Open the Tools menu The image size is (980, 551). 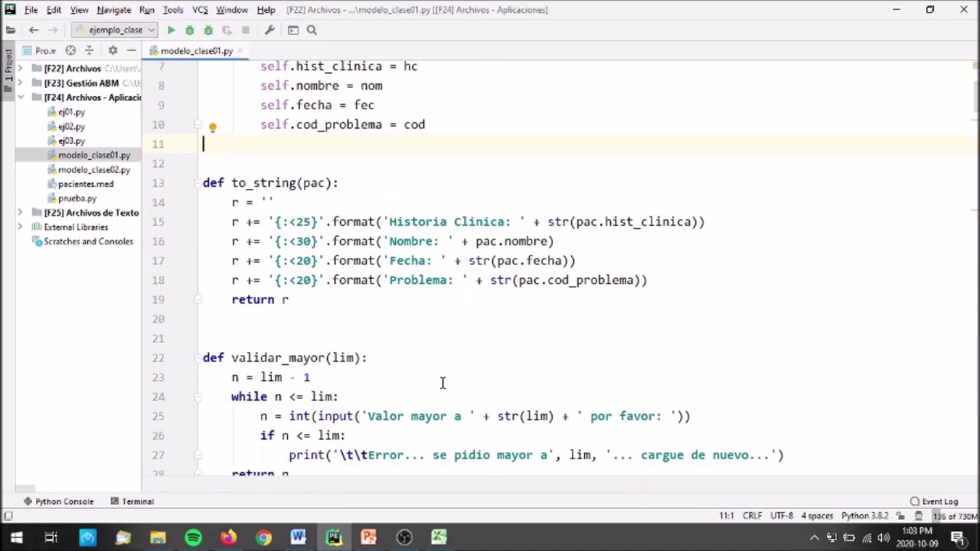[x=173, y=10]
